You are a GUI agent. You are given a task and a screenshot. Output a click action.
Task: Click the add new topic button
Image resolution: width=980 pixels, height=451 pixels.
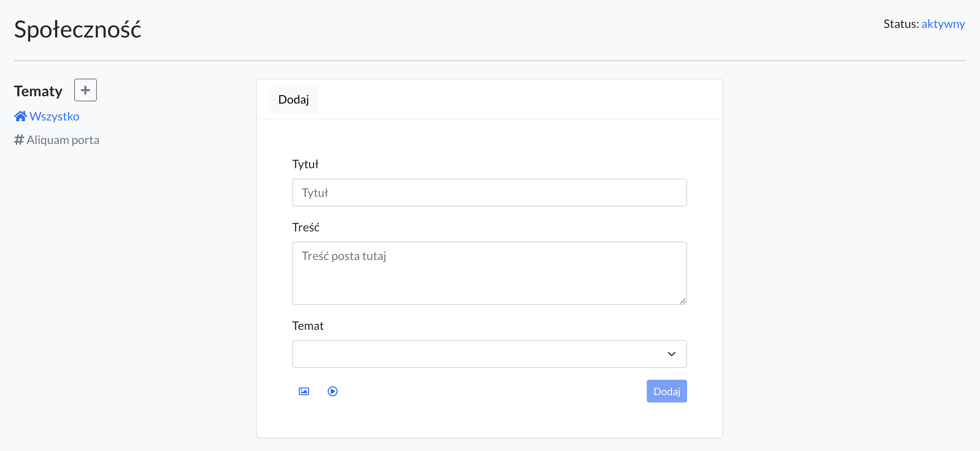click(86, 90)
